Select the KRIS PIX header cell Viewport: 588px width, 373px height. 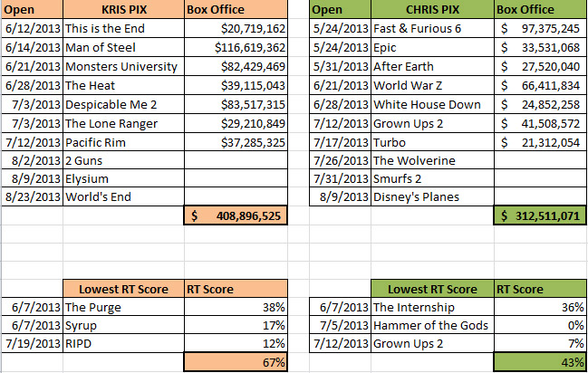tap(124, 9)
